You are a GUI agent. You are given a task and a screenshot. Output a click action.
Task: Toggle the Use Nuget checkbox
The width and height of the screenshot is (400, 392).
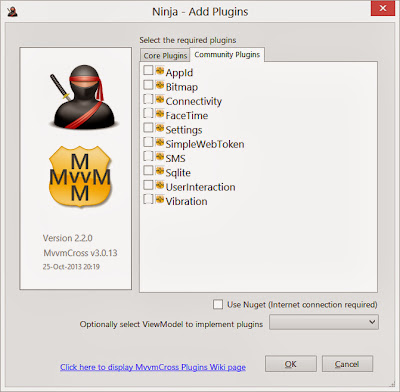coord(218,304)
